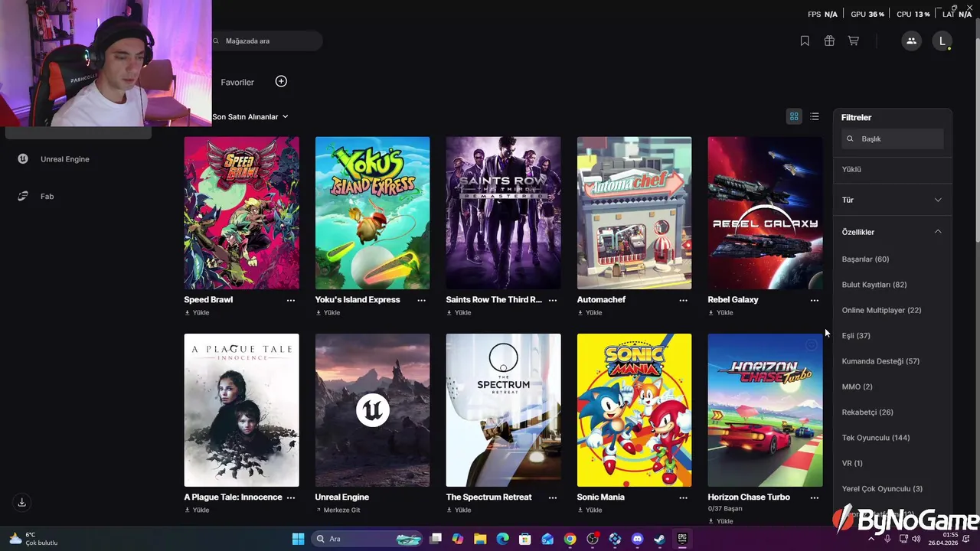Click Yükle under Speed Brawl
Viewport: 980px width, 551px height.
[197, 313]
